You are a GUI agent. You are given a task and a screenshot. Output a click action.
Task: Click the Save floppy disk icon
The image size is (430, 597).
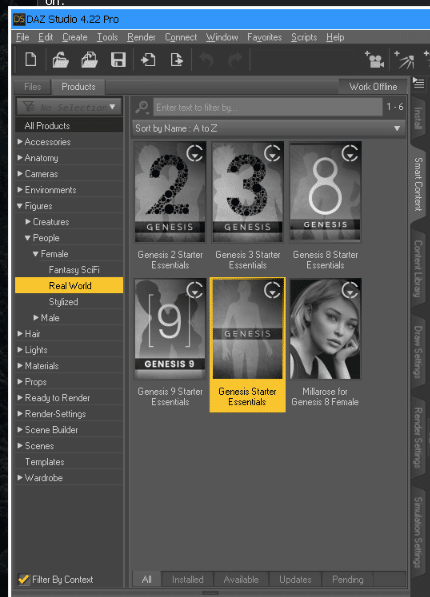click(118, 60)
